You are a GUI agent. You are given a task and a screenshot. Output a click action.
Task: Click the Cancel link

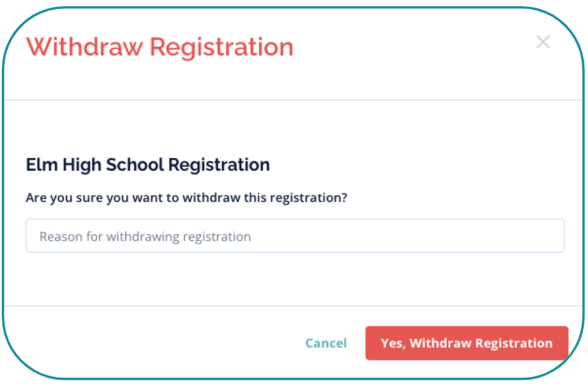pos(326,343)
